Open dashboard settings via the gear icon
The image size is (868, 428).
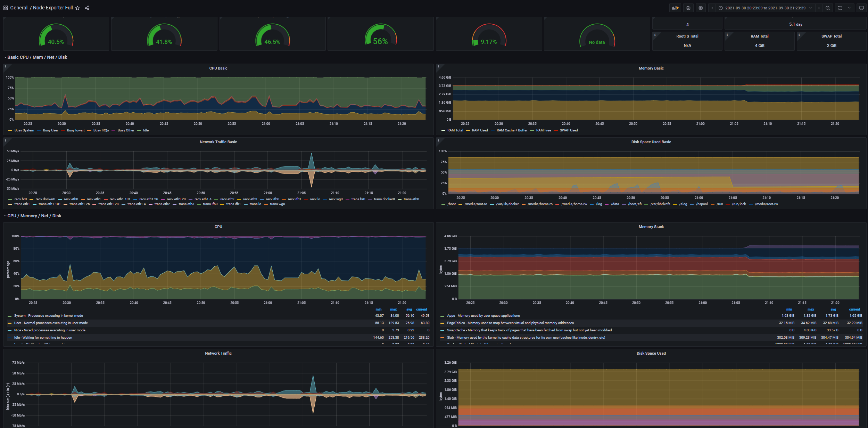(x=701, y=8)
